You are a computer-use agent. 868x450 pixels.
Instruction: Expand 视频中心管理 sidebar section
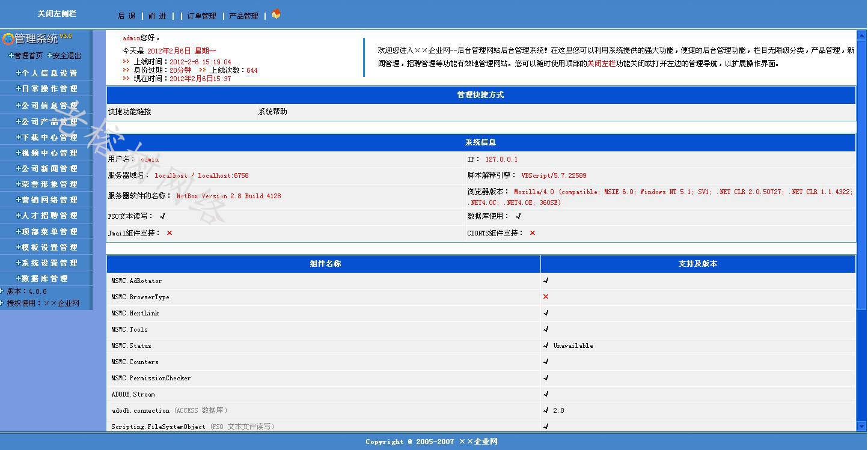point(47,153)
